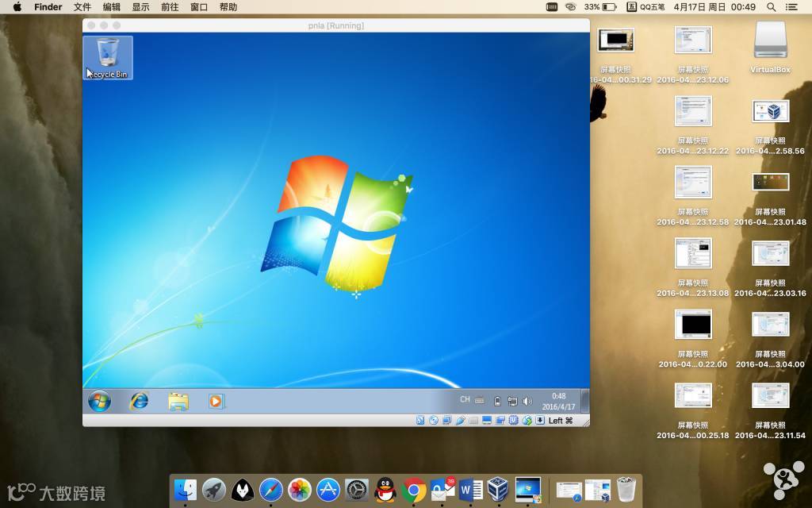The image size is (812, 508).
Task: Click the CH language indicator in tray
Action: pyautogui.click(x=465, y=400)
